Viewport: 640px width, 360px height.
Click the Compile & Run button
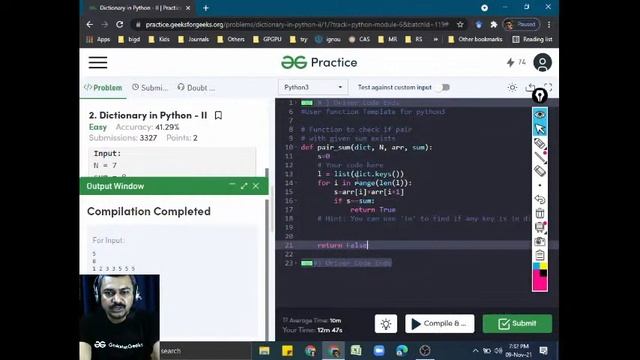tap(440, 324)
